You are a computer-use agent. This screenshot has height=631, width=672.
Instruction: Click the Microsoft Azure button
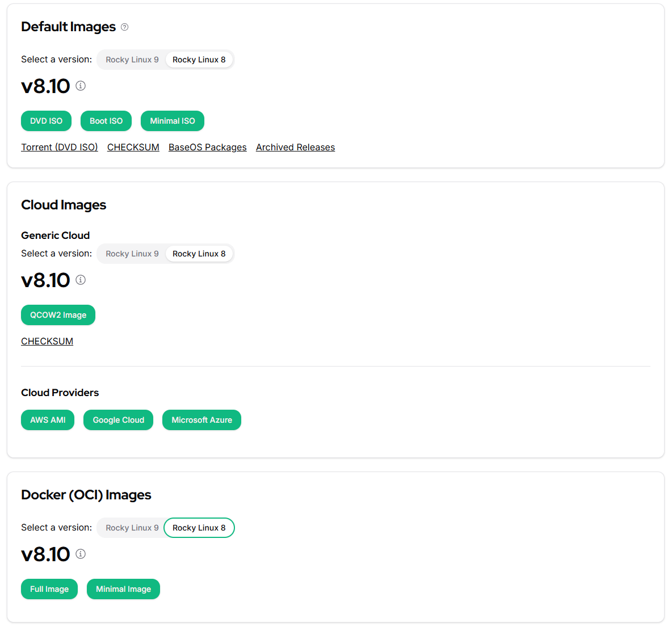pos(202,420)
